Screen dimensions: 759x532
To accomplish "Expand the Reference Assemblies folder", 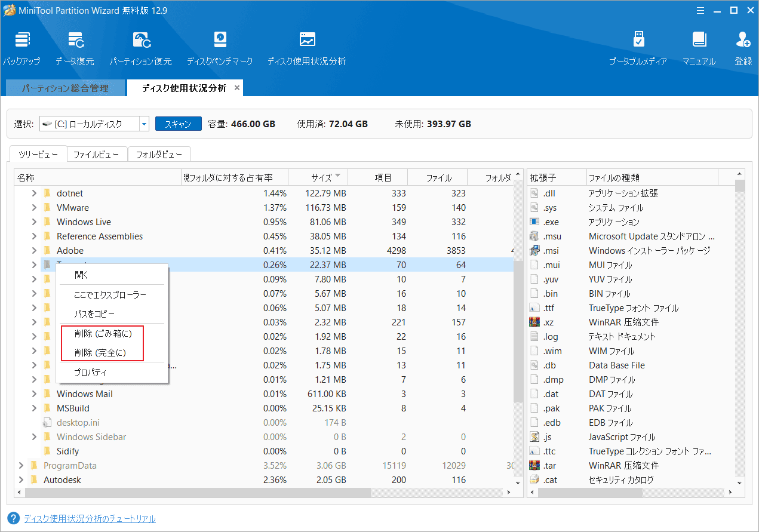I will (34, 236).
